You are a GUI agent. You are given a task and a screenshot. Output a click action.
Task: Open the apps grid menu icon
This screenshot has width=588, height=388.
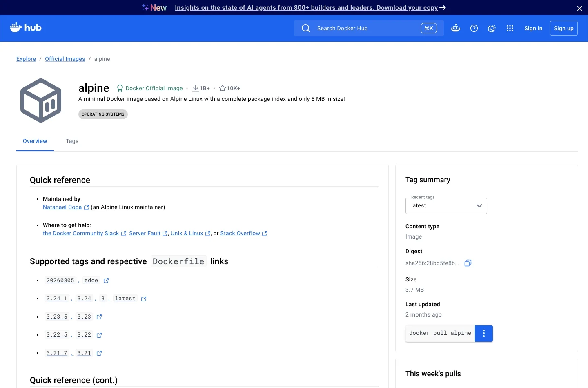(510, 28)
